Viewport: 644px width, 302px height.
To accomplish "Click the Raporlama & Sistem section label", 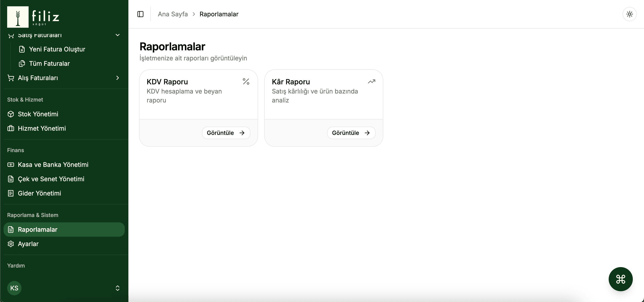I will click(33, 215).
